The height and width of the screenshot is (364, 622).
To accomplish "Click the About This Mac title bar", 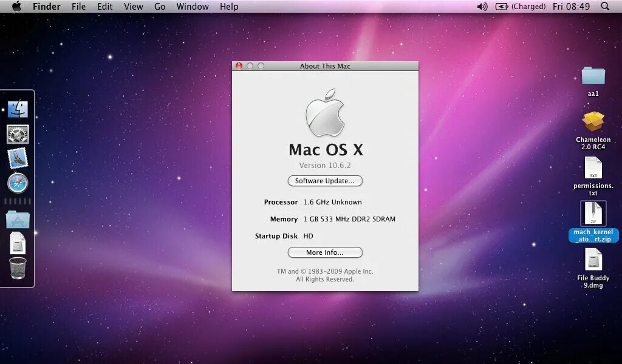I will pos(325,66).
